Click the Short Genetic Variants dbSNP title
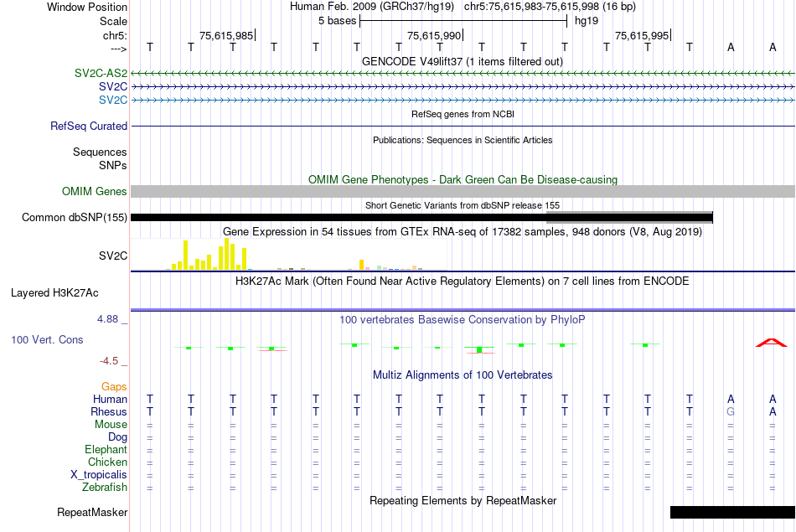796x532 pixels. pyautogui.click(x=463, y=205)
